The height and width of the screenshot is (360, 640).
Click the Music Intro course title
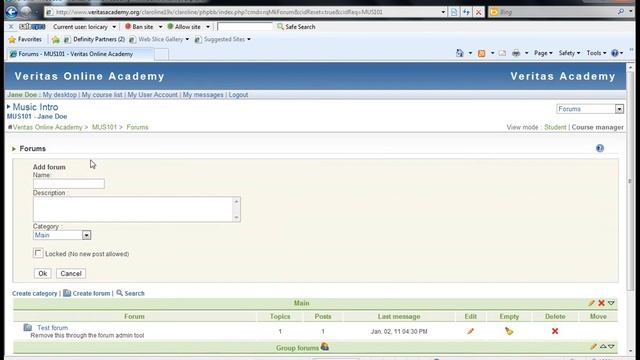click(36, 107)
